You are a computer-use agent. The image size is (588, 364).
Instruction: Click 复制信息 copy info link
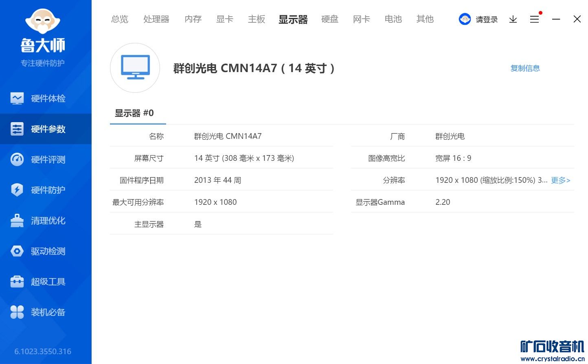pyautogui.click(x=525, y=68)
